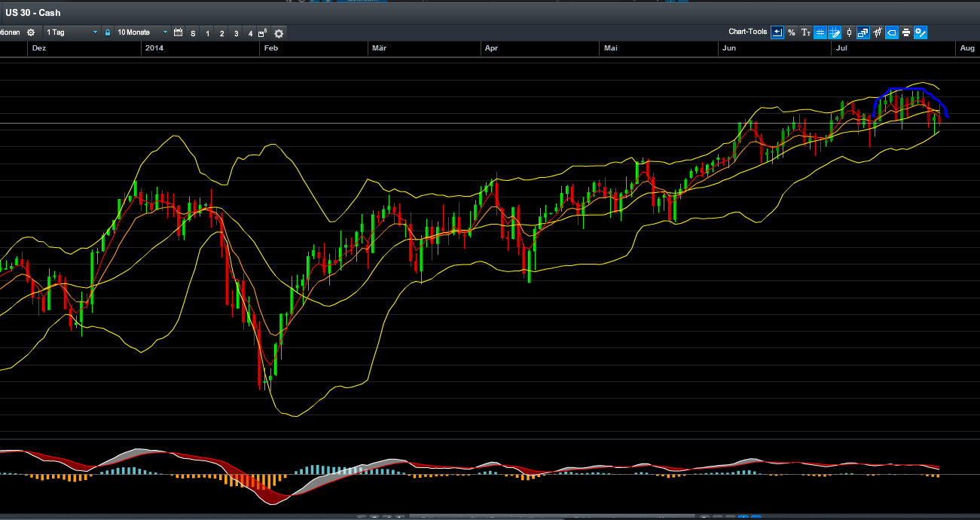Click the 'Feb' axis label

point(271,48)
